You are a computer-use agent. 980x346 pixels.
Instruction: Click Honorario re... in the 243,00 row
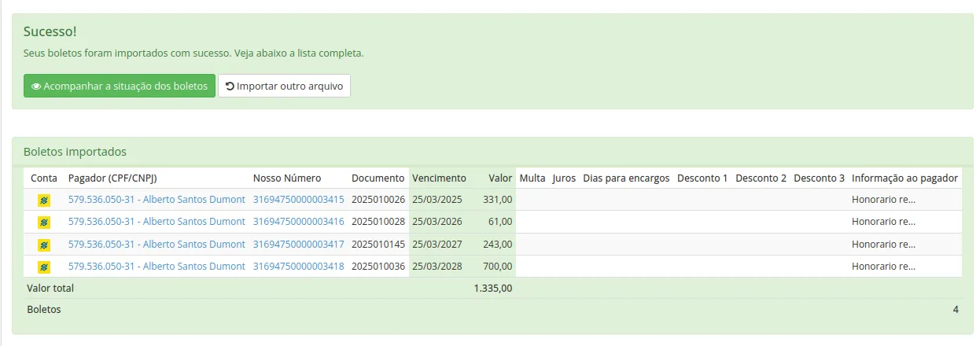point(883,245)
